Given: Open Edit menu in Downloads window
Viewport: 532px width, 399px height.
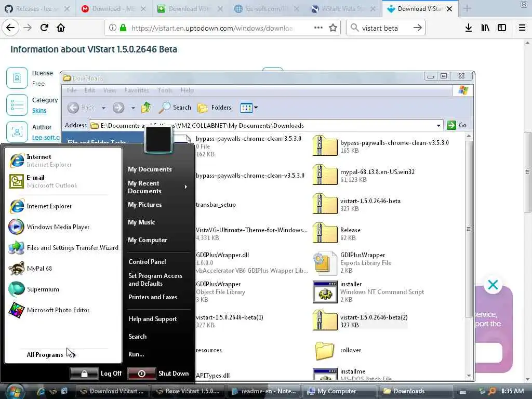Looking at the screenshot, I should click(90, 90).
